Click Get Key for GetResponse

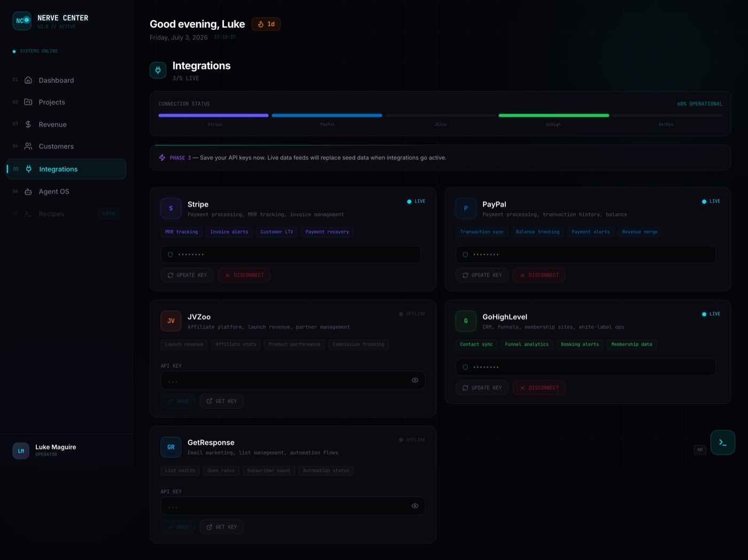222,527
